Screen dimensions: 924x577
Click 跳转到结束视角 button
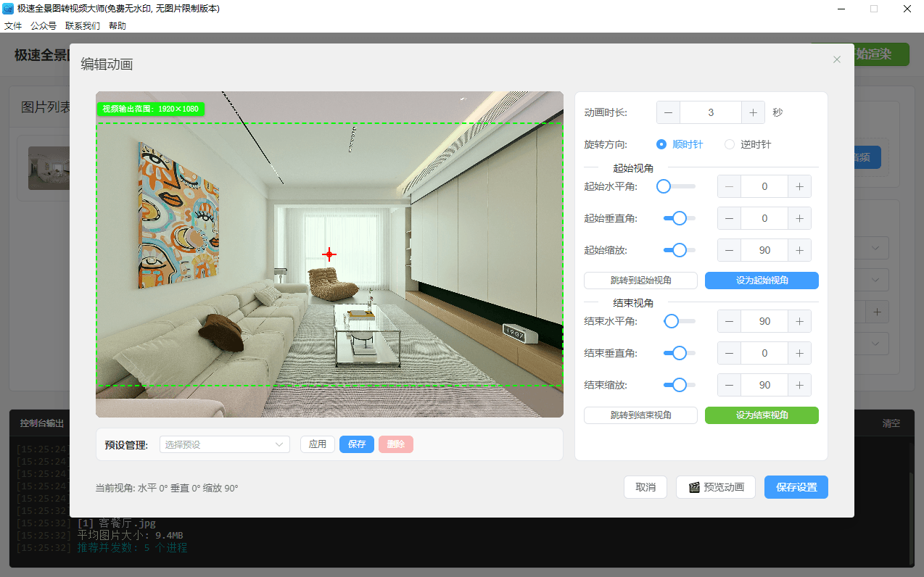click(640, 415)
